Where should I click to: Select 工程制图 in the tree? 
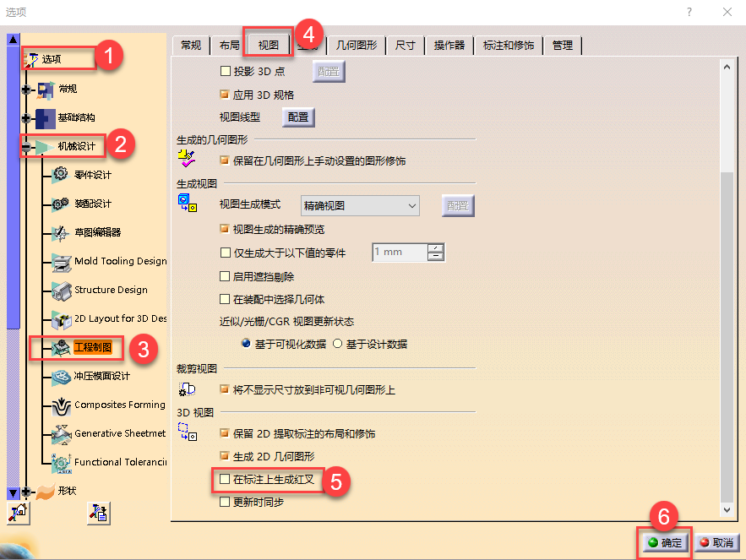(x=92, y=347)
